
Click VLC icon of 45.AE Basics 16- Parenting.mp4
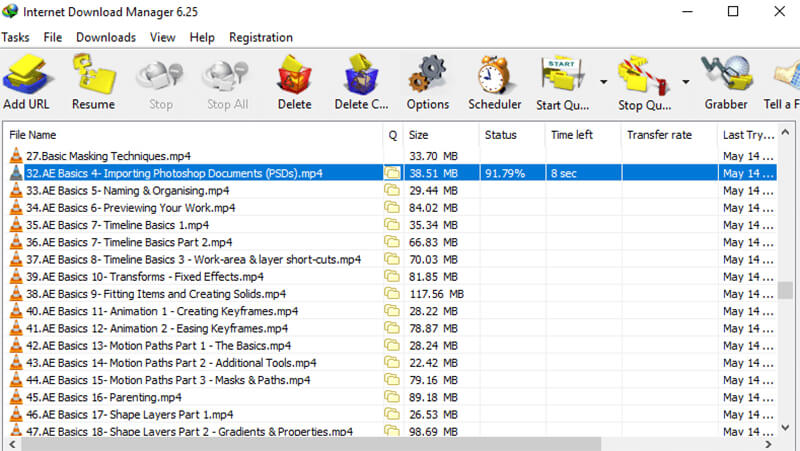pyautogui.click(x=16, y=397)
